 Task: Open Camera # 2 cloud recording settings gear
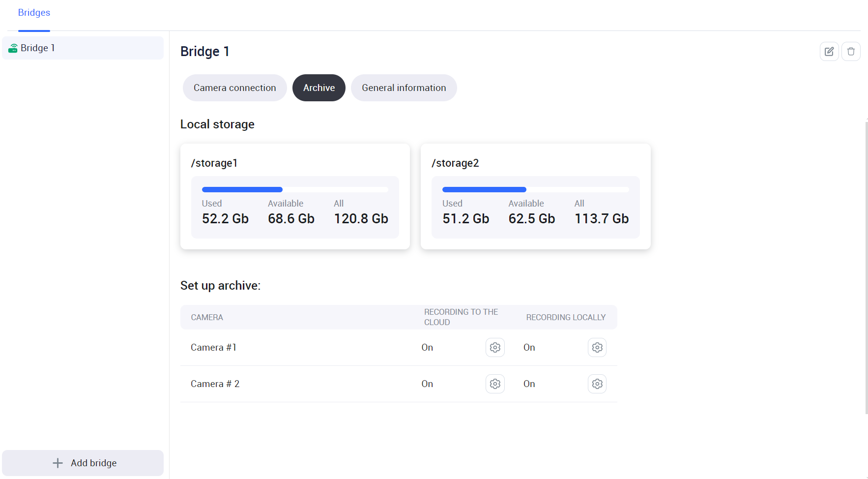pos(495,384)
